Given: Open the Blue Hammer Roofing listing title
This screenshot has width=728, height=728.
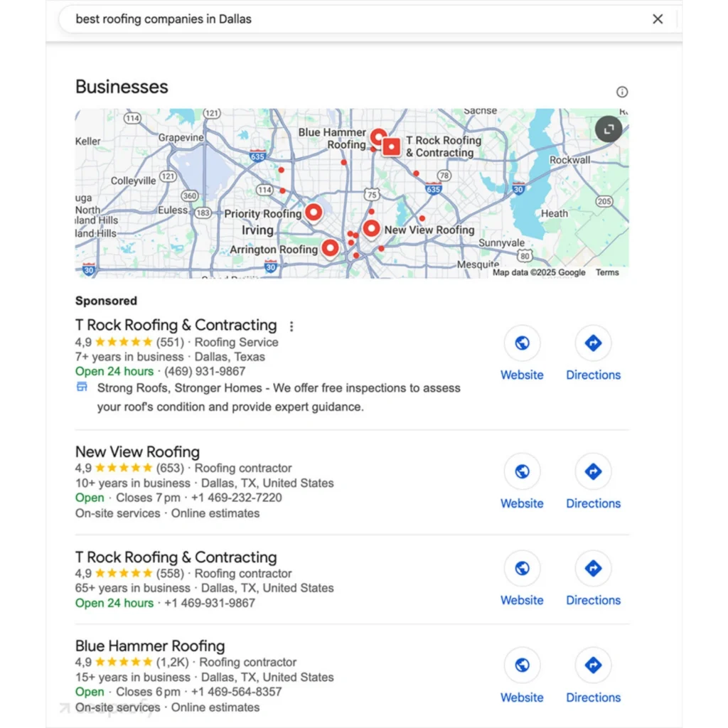Looking at the screenshot, I should 150,646.
